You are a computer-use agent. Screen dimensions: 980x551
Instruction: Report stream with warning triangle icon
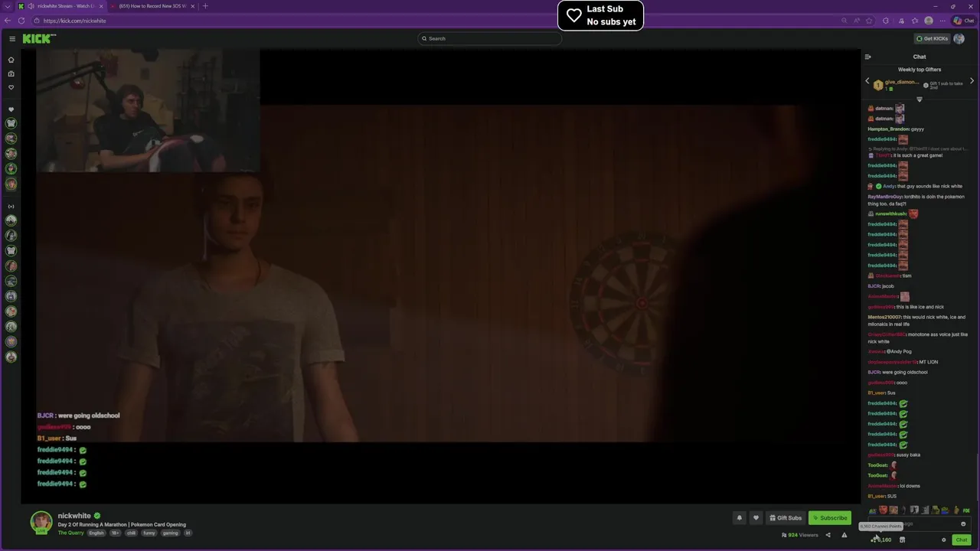844,535
